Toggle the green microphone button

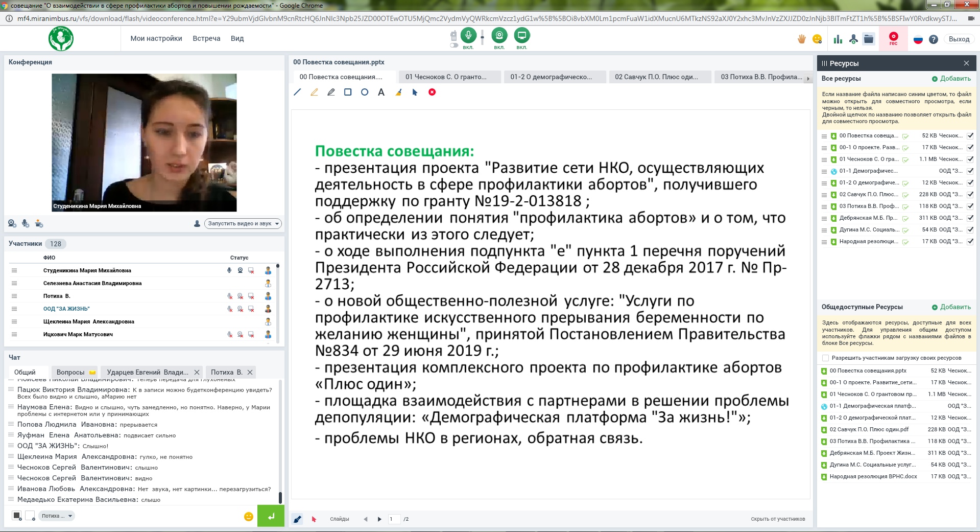pyautogui.click(x=468, y=35)
